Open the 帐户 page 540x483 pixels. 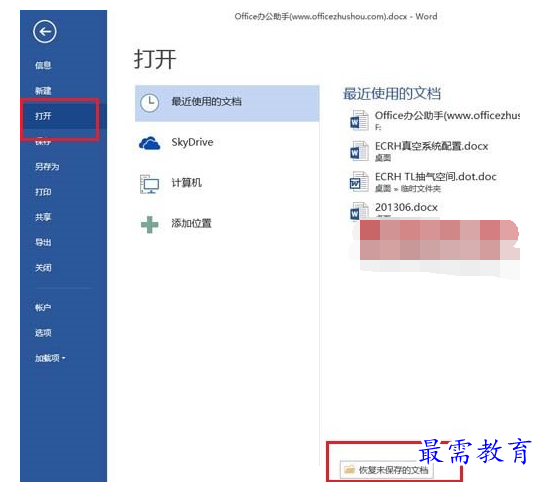43,307
